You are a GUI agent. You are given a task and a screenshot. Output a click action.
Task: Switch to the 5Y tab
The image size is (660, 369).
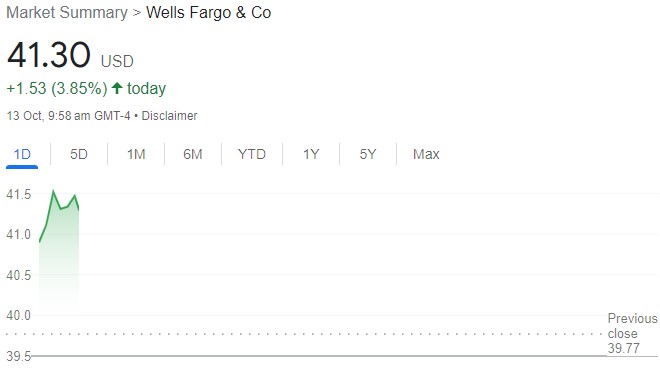368,154
